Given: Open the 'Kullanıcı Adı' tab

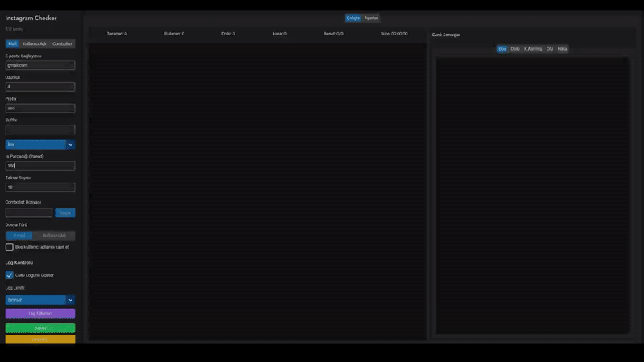Looking at the screenshot, I should (x=35, y=43).
